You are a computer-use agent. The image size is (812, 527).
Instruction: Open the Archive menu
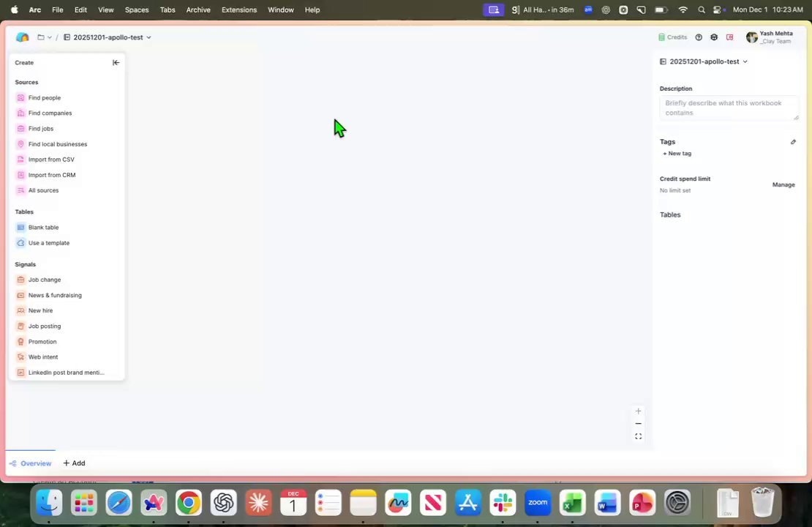pos(198,10)
